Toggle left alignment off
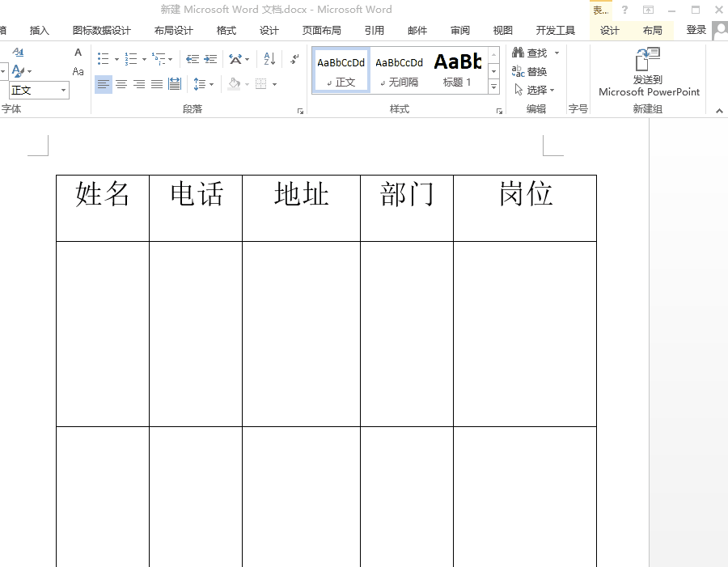Viewport: 728px width, 567px height. tap(102, 84)
